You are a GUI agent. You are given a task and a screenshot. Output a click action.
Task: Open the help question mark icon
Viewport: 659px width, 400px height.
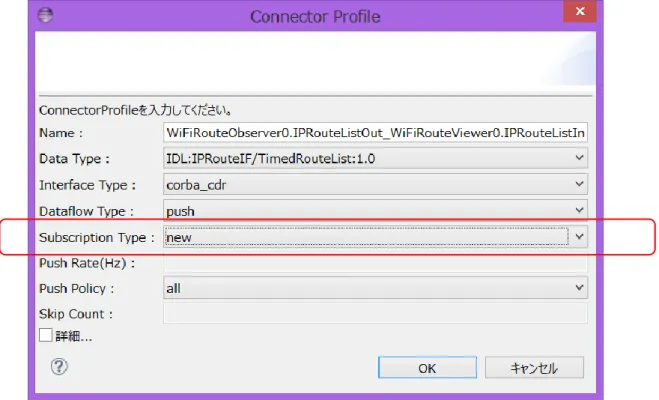[59, 367]
